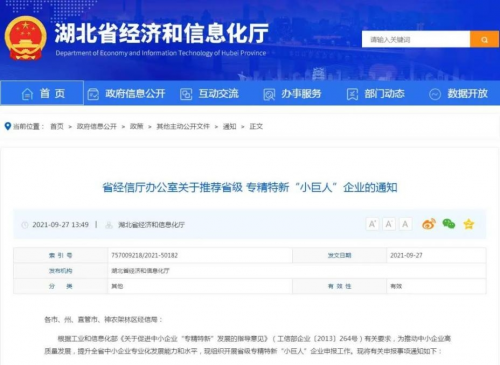This screenshot has height=365, width=500.
Task: Click the orange search magnifier button
Action: tap(484, 40)
